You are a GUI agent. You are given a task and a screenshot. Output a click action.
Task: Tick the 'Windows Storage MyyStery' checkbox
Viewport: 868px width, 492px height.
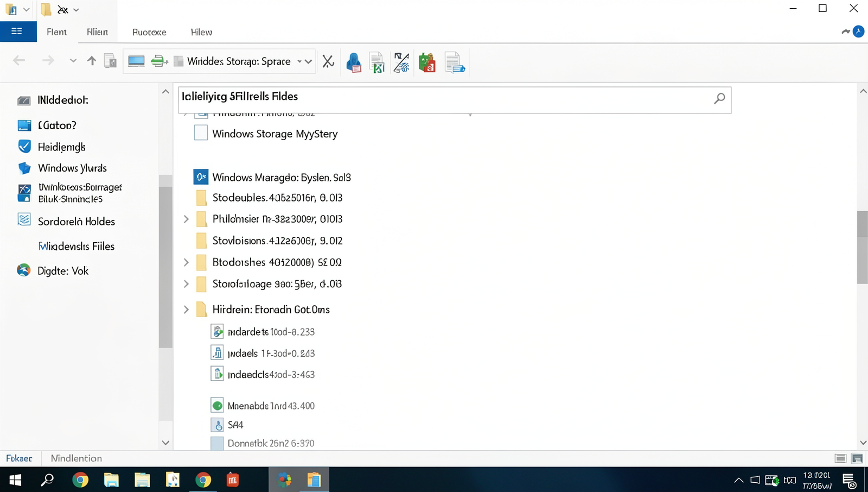click(x=201, y=133)
